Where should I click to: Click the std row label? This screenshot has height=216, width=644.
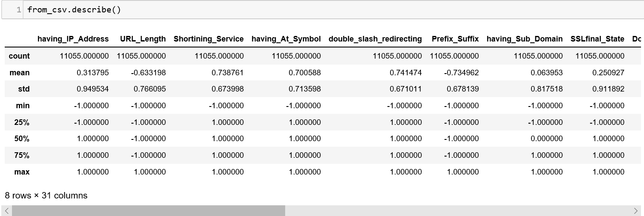coord(23,89)
